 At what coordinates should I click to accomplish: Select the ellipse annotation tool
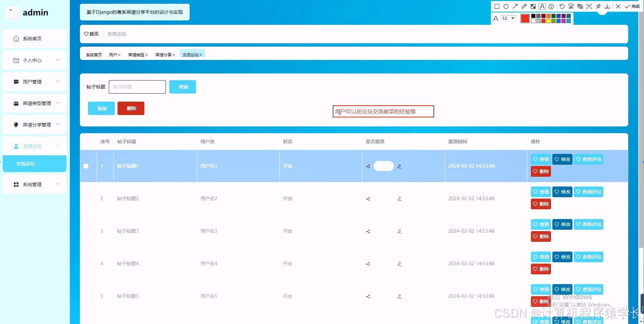506,6
